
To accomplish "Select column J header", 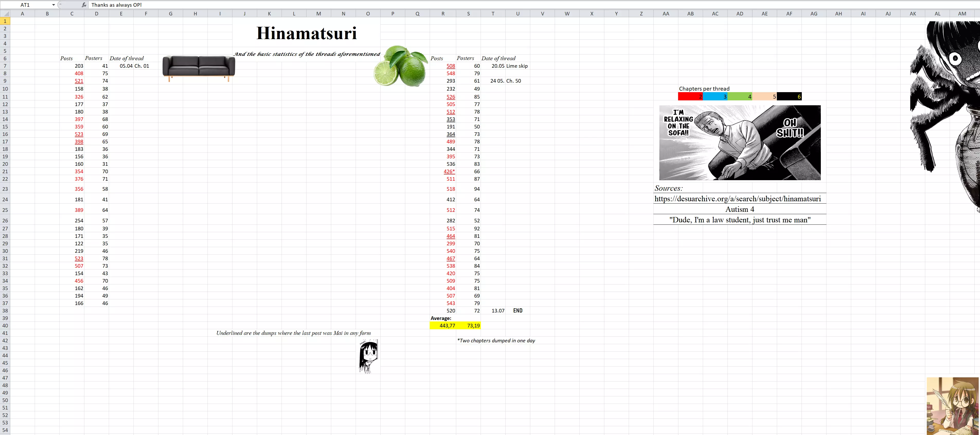I will [x=245, y=14].
